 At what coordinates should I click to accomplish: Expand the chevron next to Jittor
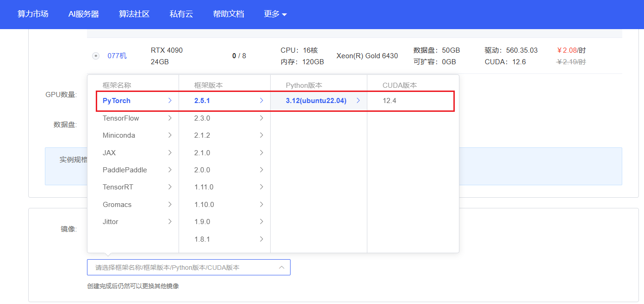(170, 222)
